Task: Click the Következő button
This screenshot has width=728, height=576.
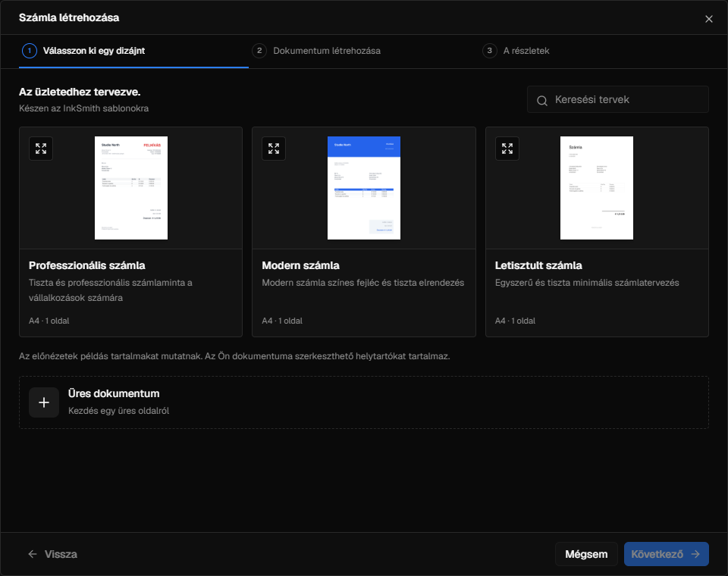Action: [x=666, y=554]
